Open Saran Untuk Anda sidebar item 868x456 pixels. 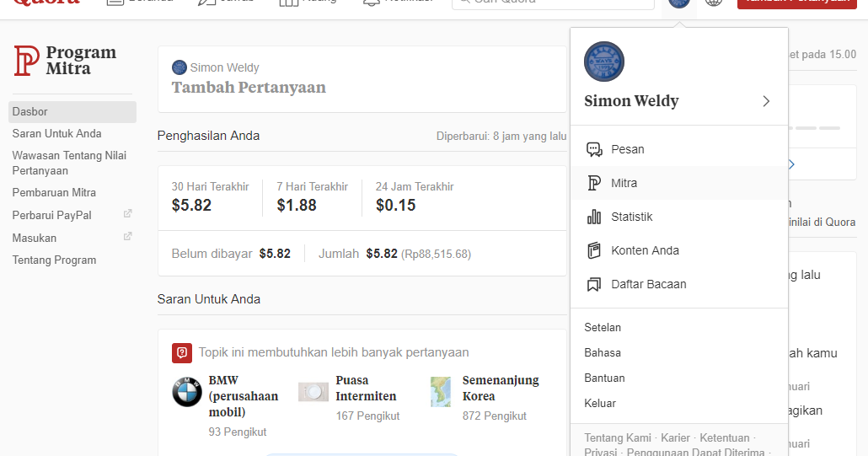(57, 134)
